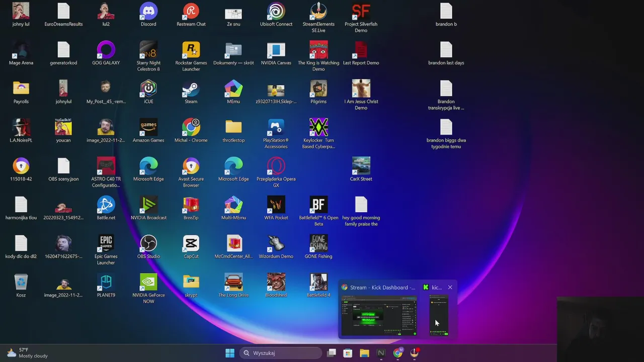Screen dimensions: 644x362
Task: Open File Explorer from the taskbar
Action: [364, 353]
